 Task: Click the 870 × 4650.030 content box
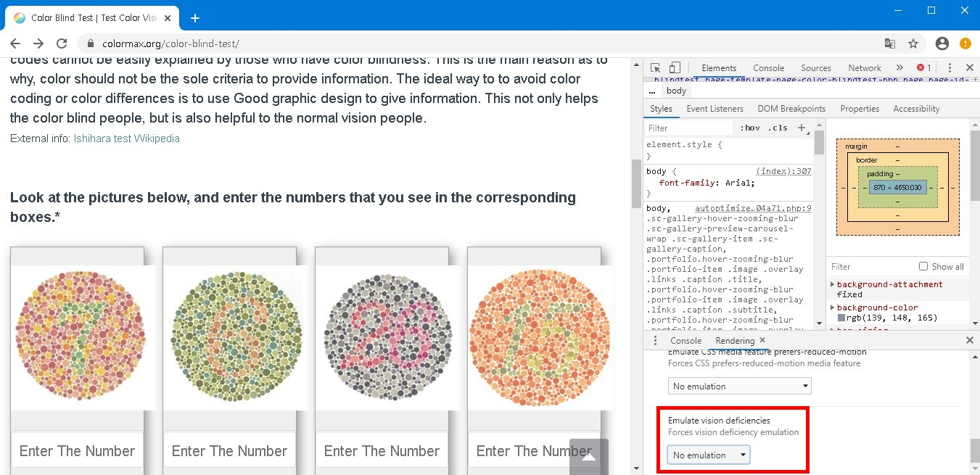tap(897, 187)
